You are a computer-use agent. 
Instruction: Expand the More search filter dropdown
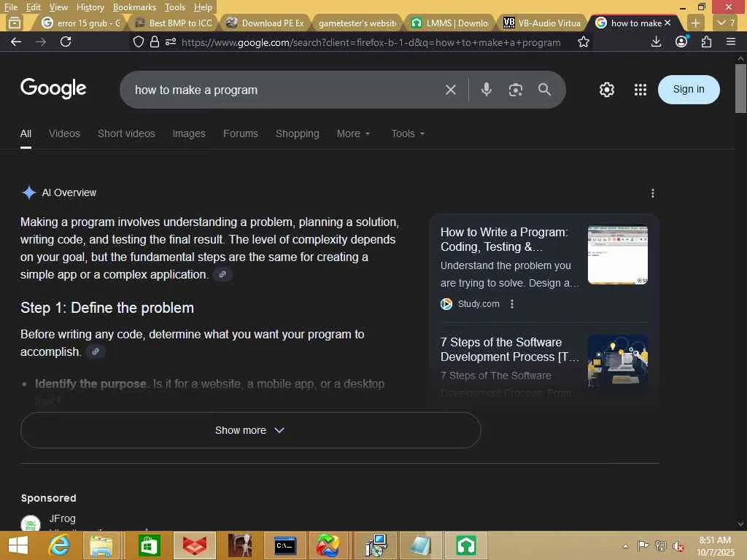(x=353, y=134)
